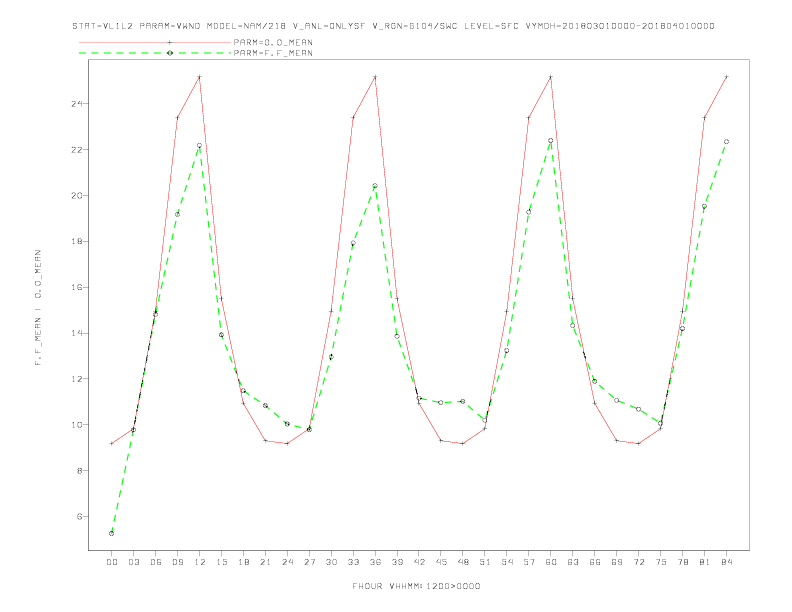Click x-axis tick label 42
Screen dimensions: 792x612
tap(419, 562)
